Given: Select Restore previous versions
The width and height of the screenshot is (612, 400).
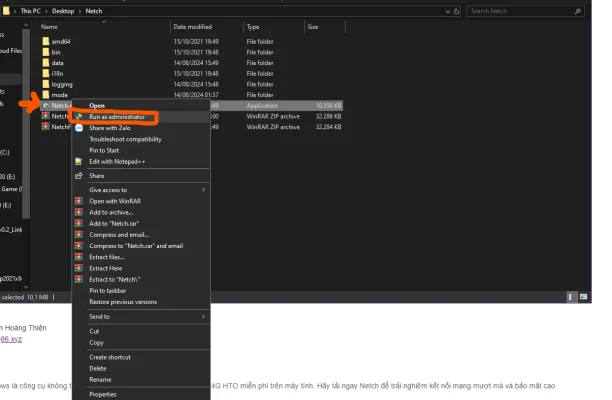Looking at the screenshot, I should [123, 302].
